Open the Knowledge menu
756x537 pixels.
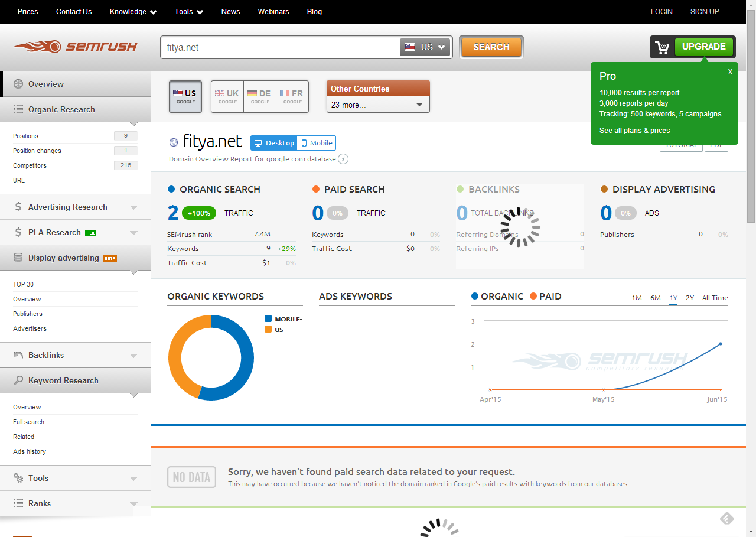tap(133, 12)
